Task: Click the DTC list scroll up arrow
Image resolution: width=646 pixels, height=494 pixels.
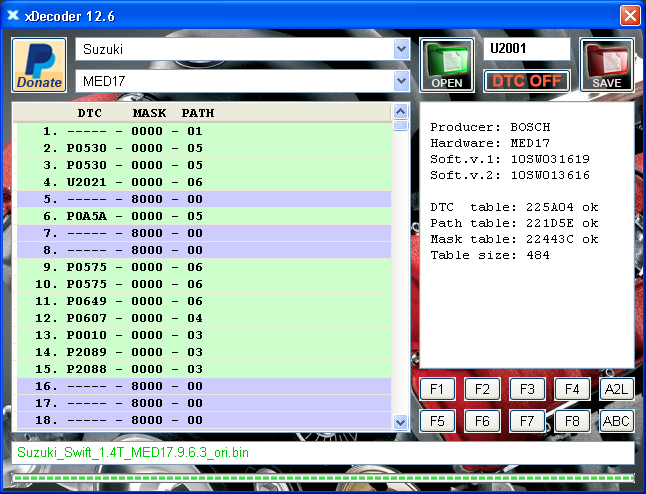Action: pyautogui.click(x=401, y=111)
